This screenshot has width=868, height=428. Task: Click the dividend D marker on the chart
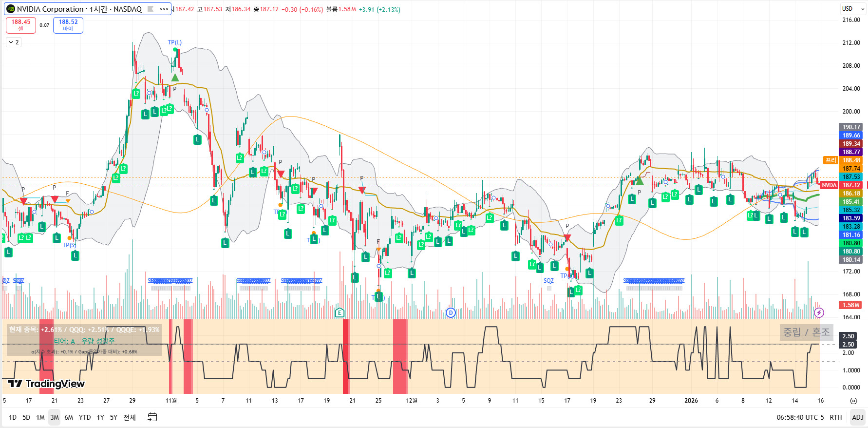451,312
